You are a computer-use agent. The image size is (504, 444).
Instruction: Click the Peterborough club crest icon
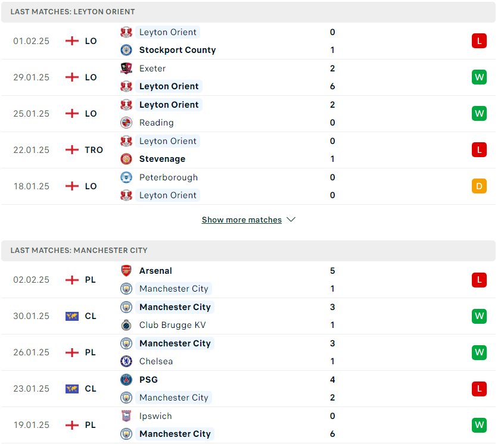[126, 177]
